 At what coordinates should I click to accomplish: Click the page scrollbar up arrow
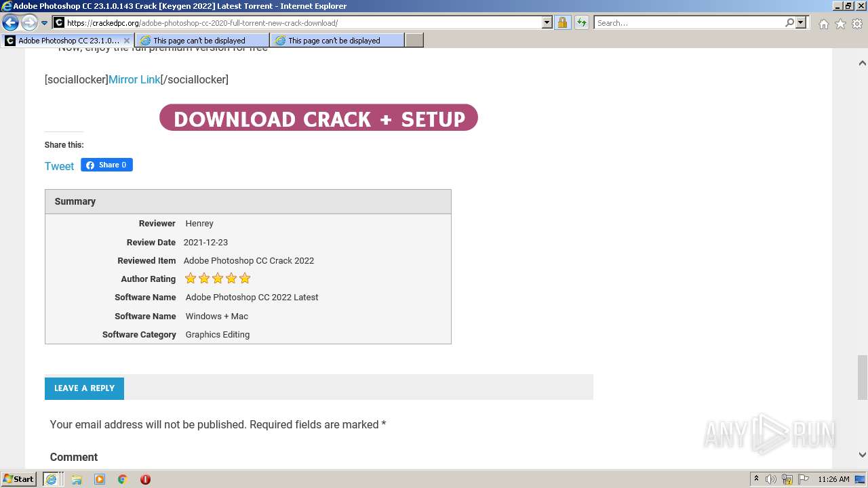[x=862, y=63]
